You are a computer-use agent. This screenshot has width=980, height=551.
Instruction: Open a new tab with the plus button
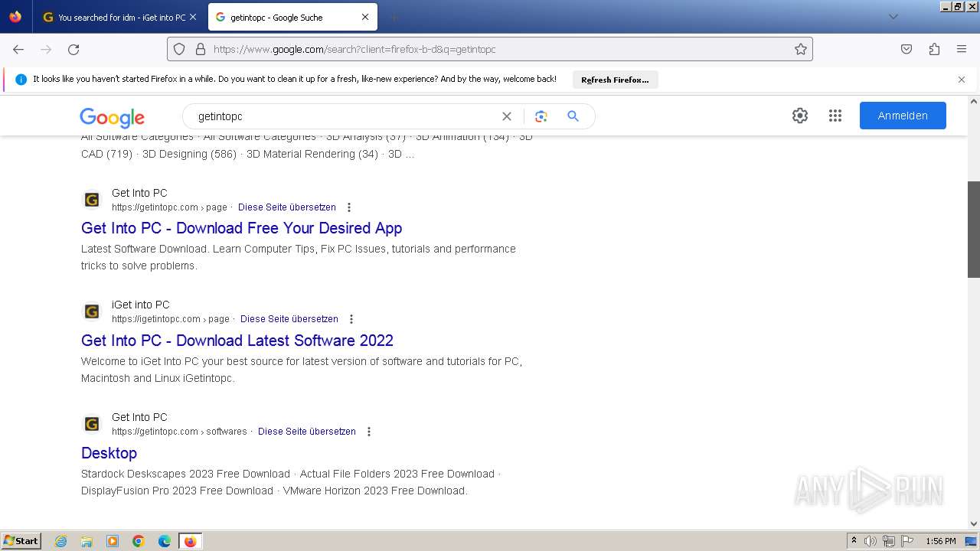pos(394,17)
